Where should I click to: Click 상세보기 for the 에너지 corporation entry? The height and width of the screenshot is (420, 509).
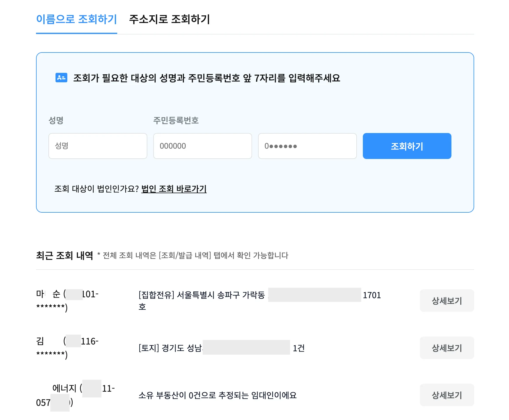(x=446, y=395)
